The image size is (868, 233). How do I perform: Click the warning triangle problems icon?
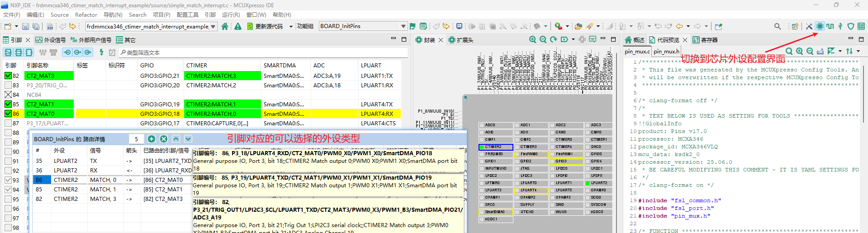tap(238, 26)
